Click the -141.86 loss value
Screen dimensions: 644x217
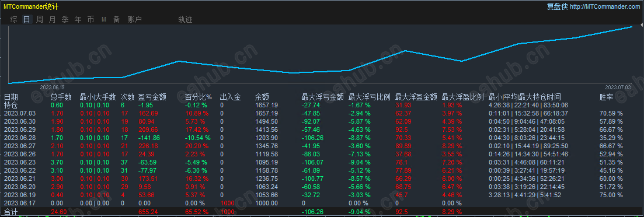click(149, 138)
